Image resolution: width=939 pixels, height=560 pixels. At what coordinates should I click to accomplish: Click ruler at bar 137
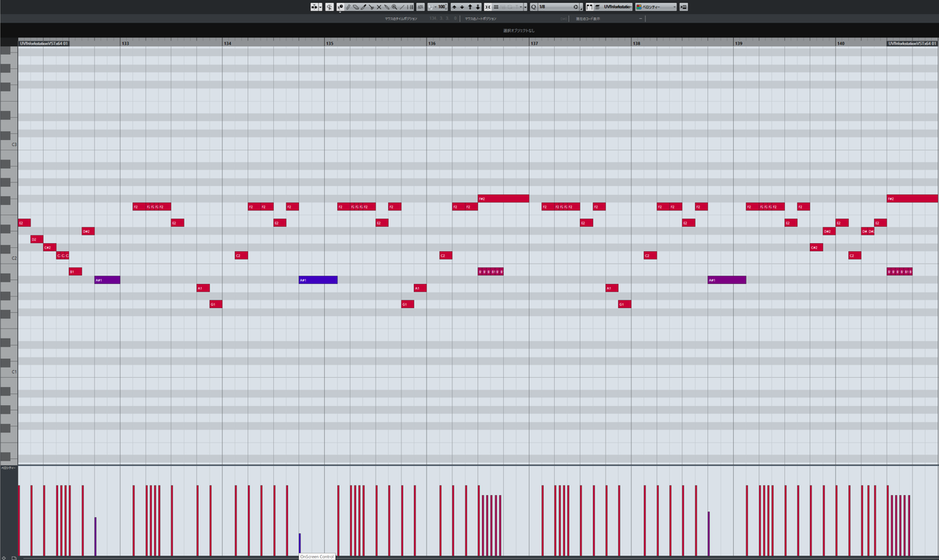534,43
